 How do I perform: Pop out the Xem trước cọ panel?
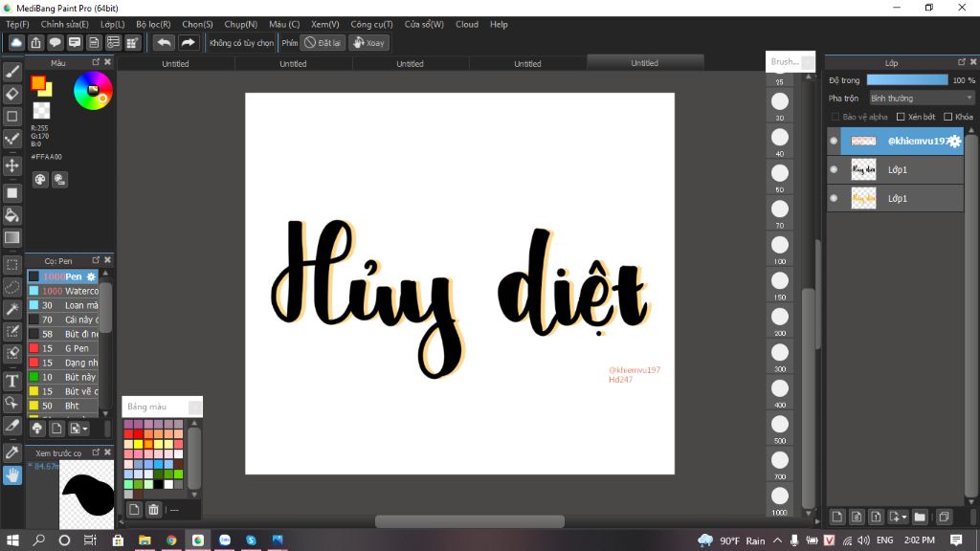point(96,452)
